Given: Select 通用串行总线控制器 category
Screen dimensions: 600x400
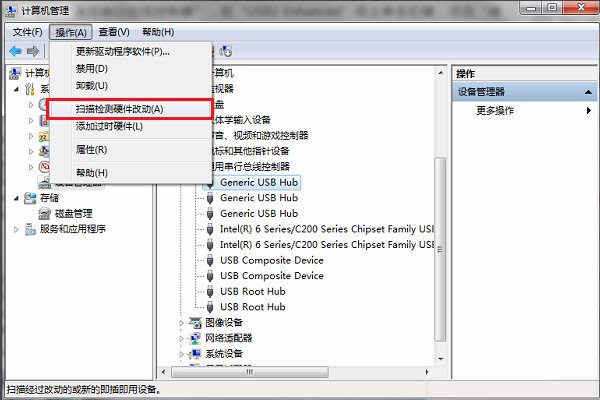Looking at the screenshot, I should click(x=251, y=167).
